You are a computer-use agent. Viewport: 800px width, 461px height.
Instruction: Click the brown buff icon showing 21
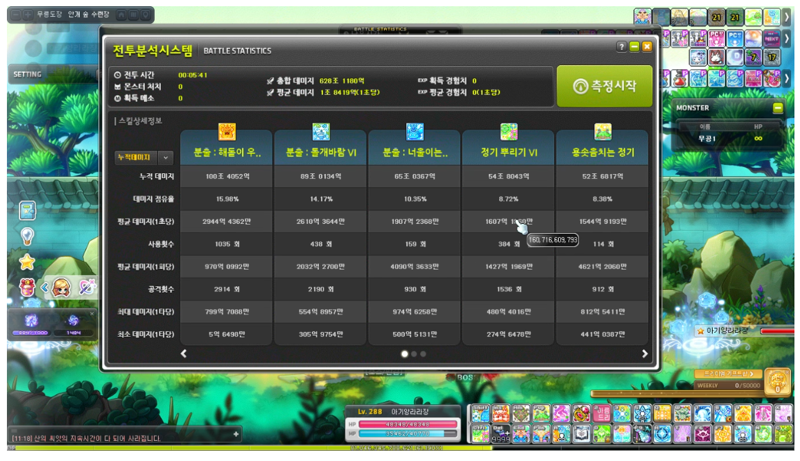point(717,17)
